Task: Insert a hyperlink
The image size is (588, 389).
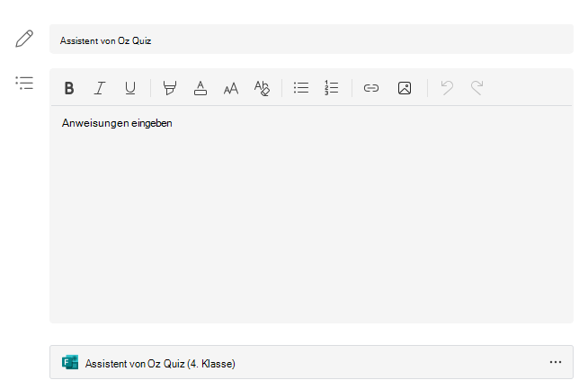Action: point(371,88)
